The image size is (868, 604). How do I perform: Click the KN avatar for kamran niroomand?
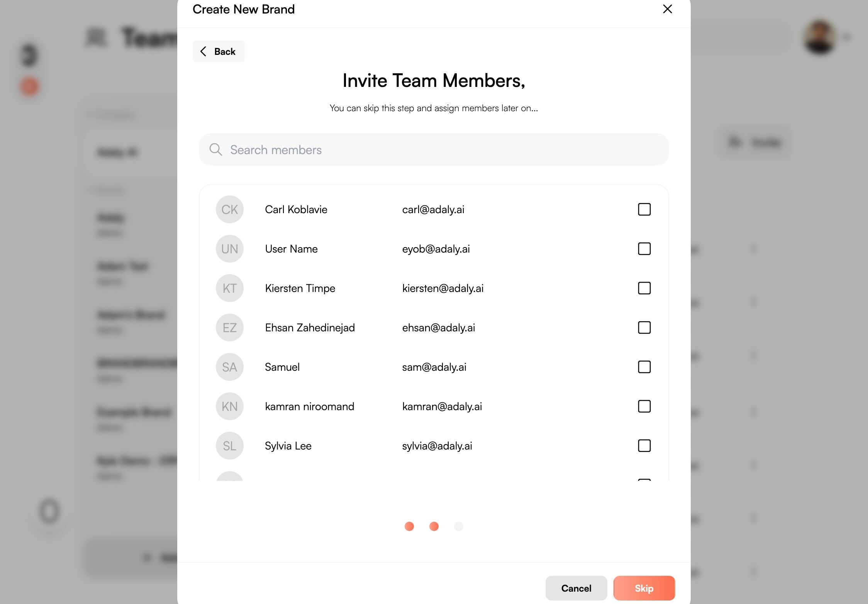[229, 406]
